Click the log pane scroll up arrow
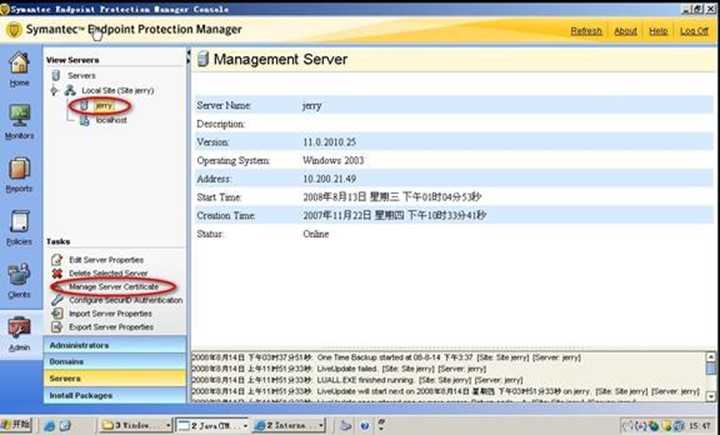This screenshot has width=720, height=435. point(710,356)
